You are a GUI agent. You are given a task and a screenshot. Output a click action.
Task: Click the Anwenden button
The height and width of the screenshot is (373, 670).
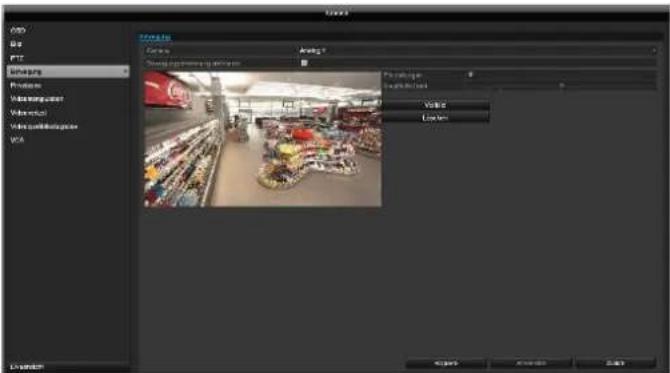[531, 363]
